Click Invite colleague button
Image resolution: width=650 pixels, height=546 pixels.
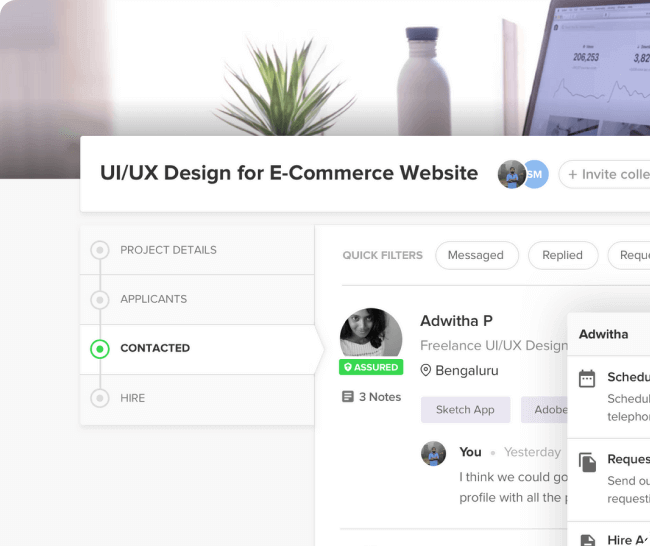pyautogui.click(x=604, y=175)
